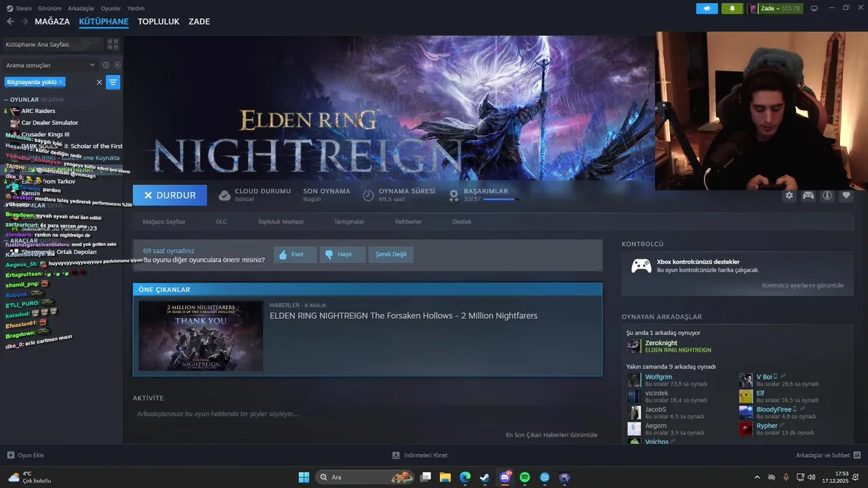Open File Explorer from taskbar
Viewport: 868px width, 488px height.
click(445, 477)
